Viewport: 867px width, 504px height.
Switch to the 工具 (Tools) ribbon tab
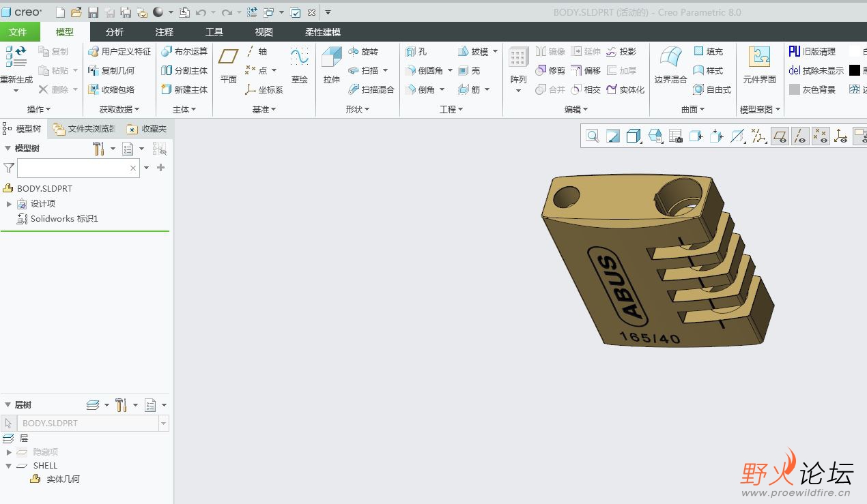[x=214, y=32]
